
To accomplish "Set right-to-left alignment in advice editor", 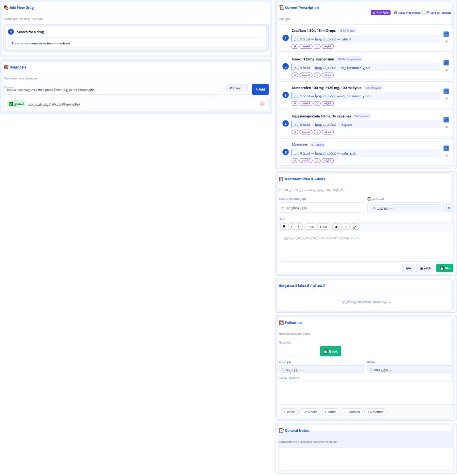I will click(337, 227).
